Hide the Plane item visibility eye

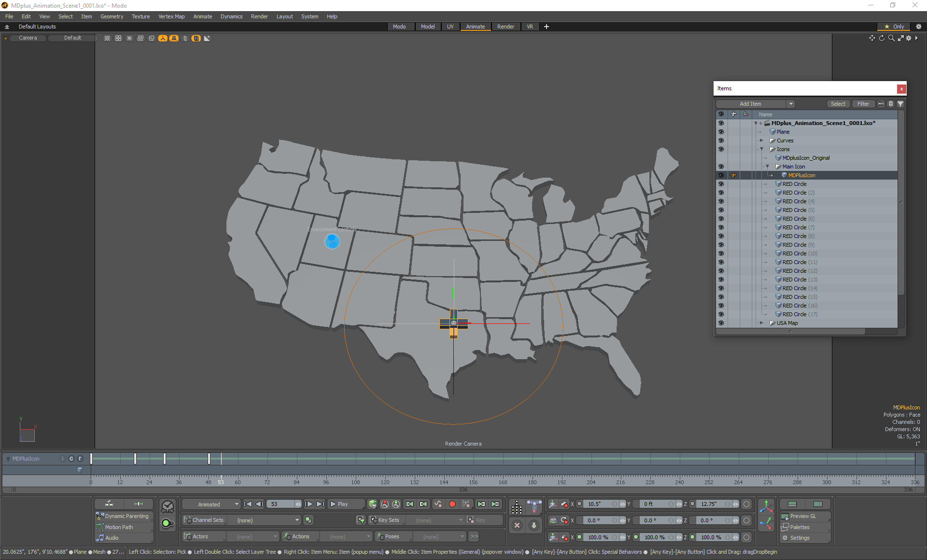721,132
